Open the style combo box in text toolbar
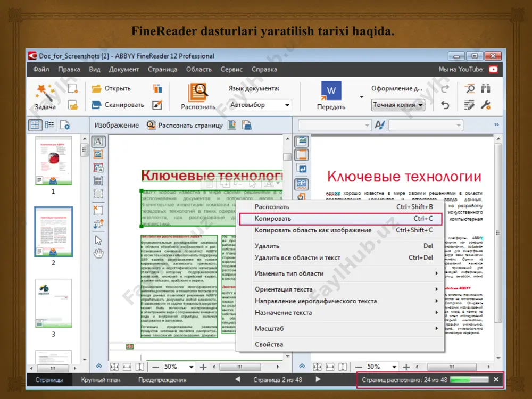Viewport: 532px width, 399px height. 334,125
